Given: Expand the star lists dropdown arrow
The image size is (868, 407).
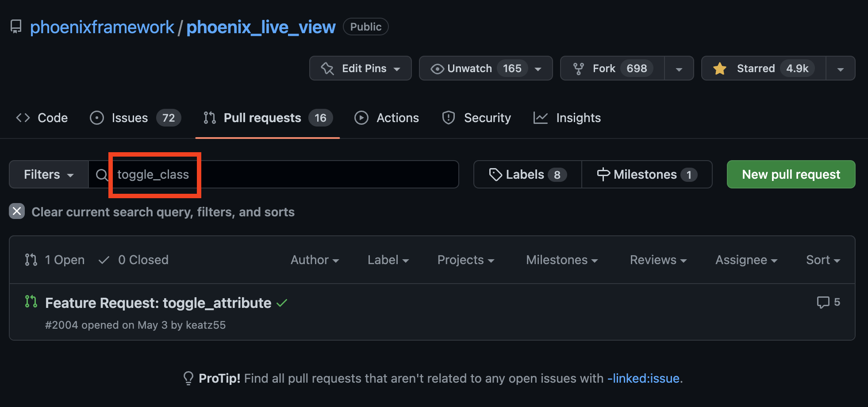Looking at the screenshot, I should click(840, 69).
